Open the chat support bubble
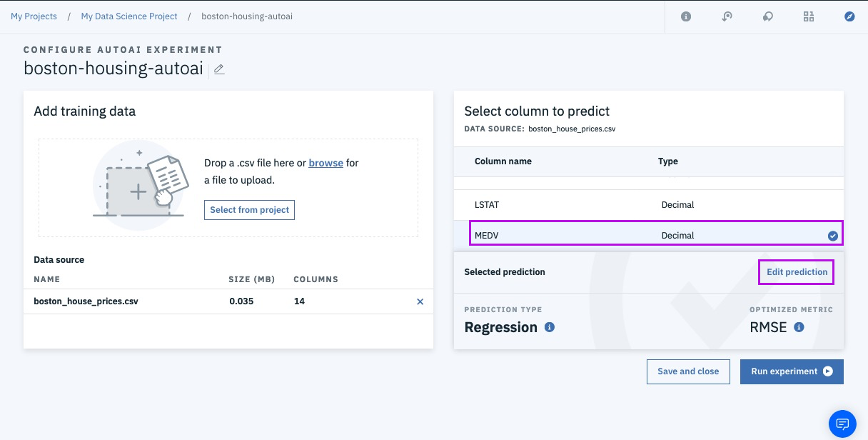The width and height of the screenshot is (868, 440). tap(842, 424)
